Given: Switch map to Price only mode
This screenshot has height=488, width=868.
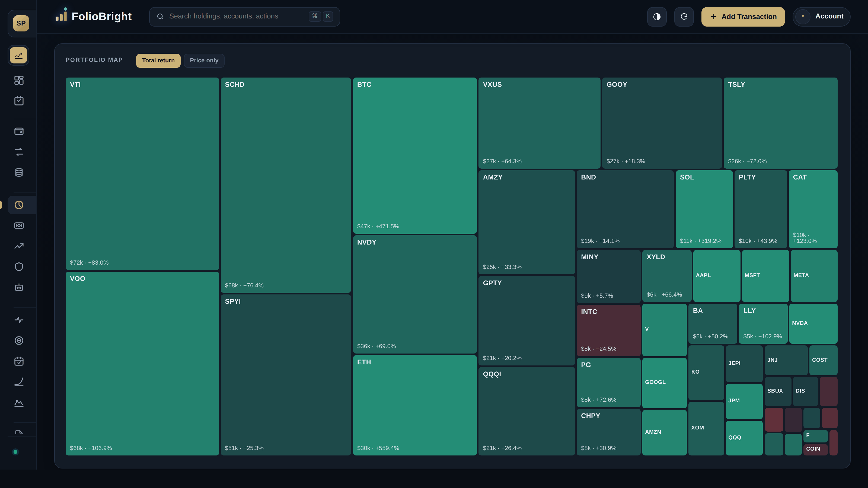Looking at the screenshot, I should [204, 61].
